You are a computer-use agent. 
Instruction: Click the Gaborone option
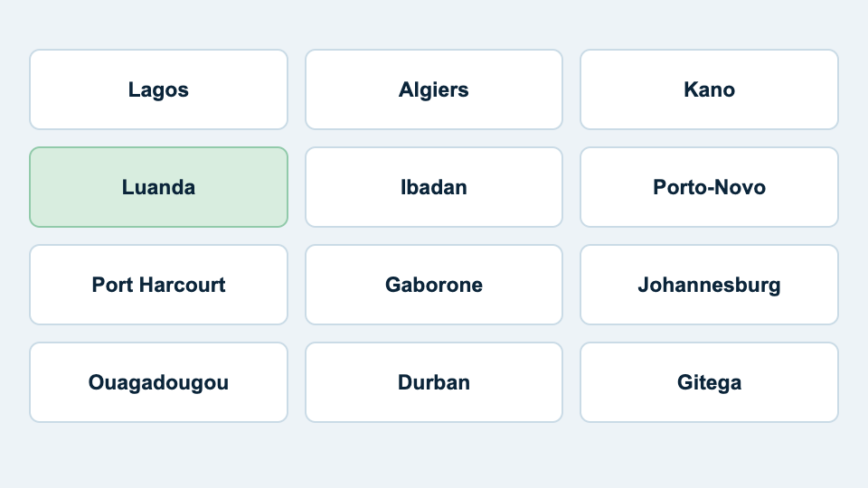click(x=433, y=285)
